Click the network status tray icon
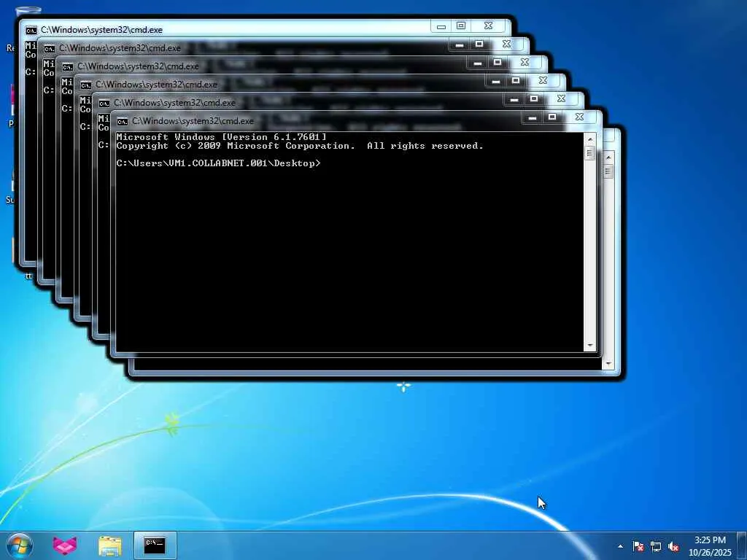The image size is (747, 560). (656, 546)
